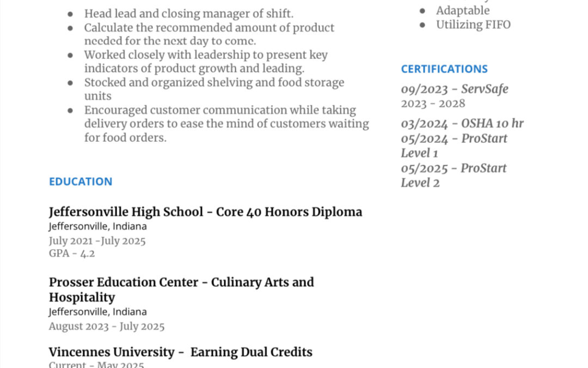This screenshot has height=368, width=588.
Task: Click the July 2021 - July 2025 date range
Action: (x=97, y=240)
